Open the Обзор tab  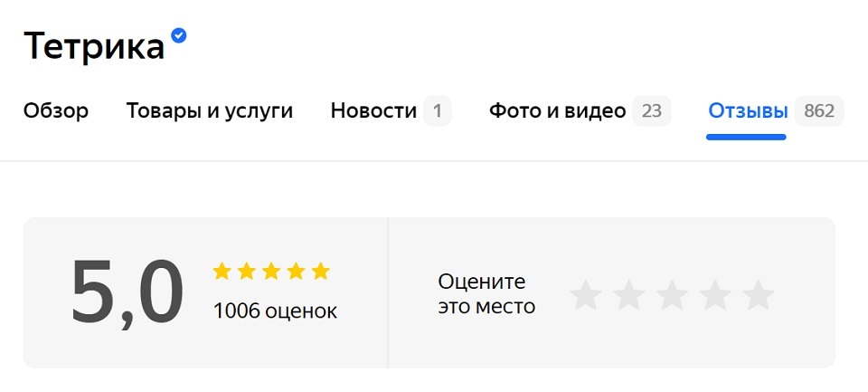(56, 111)
